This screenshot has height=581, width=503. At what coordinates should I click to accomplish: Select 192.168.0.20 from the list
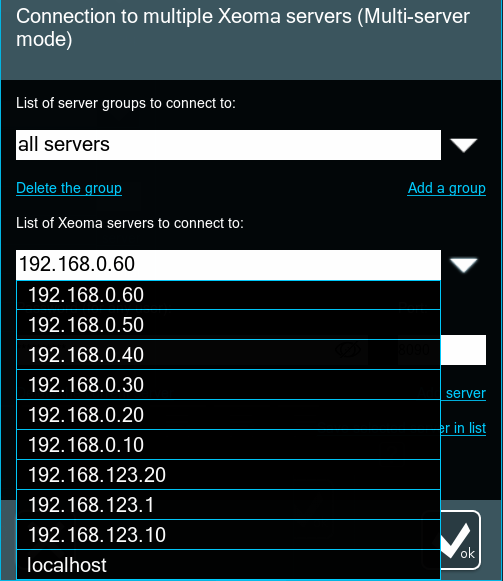(x=228, y=415)
